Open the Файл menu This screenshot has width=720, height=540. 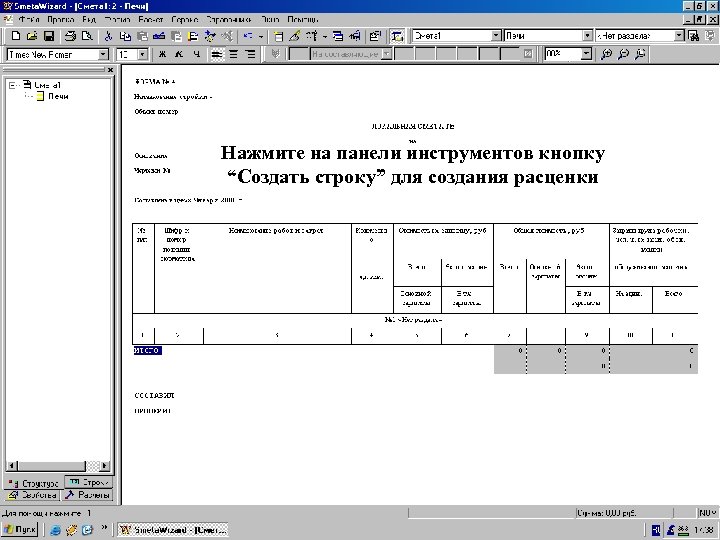click(x=28, y=20)
